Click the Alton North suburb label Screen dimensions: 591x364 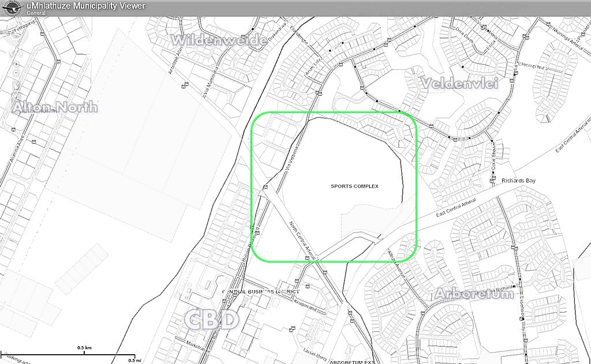(55, 107)
